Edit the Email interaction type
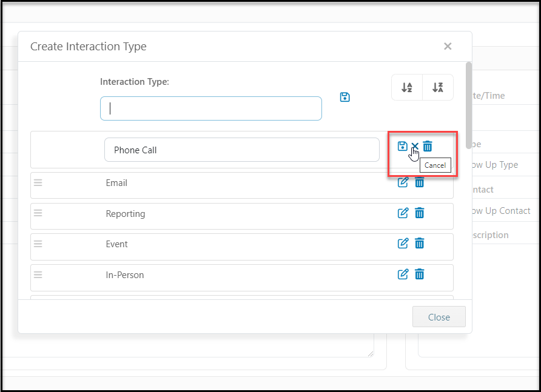The height and width of the screenshot is (392, 541). pos(403,182)
